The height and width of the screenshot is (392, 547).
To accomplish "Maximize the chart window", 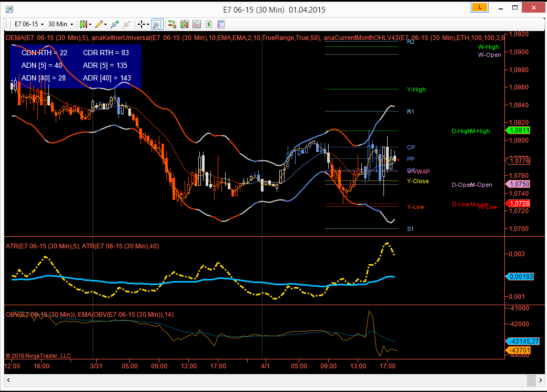I will pos(515,8).
